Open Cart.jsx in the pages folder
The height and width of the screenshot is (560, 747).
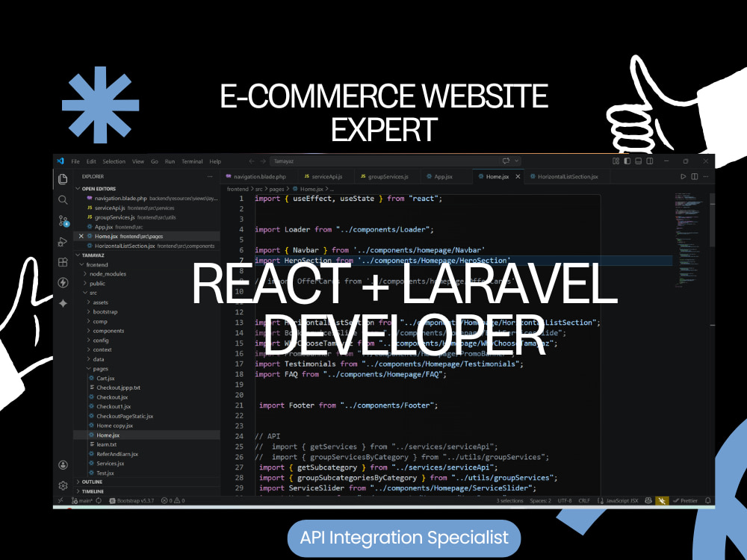105,378
